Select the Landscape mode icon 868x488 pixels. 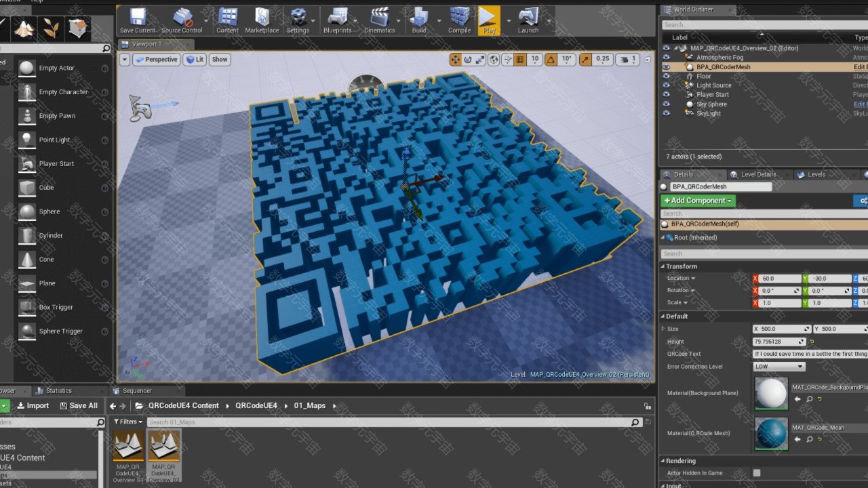tap(24, 28)
